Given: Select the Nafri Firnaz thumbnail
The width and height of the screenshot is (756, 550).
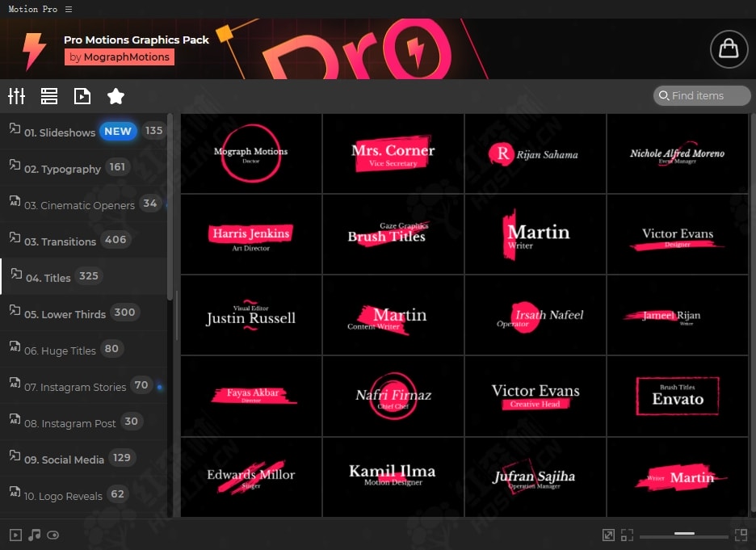Looking at the screenshot, I should tap(393, 397).
